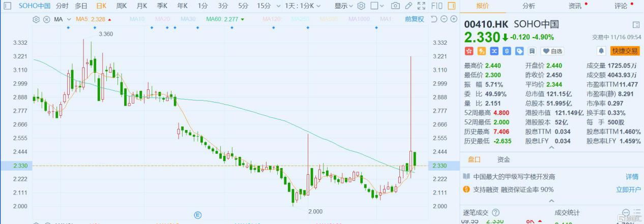Select the 季K quarterly chart
This screenshot has width=644, height=224.
[162, 6]
